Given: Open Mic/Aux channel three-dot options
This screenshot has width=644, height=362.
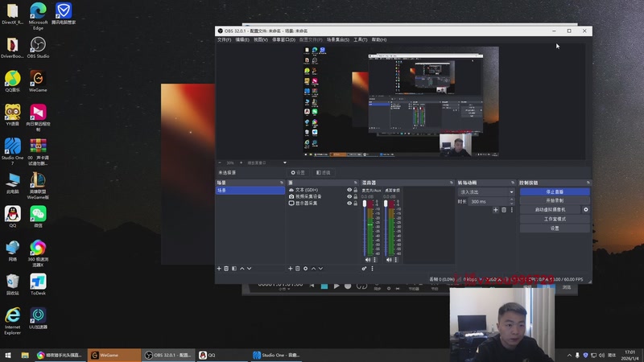Looking at the screenshot, I should pos(374,260).
